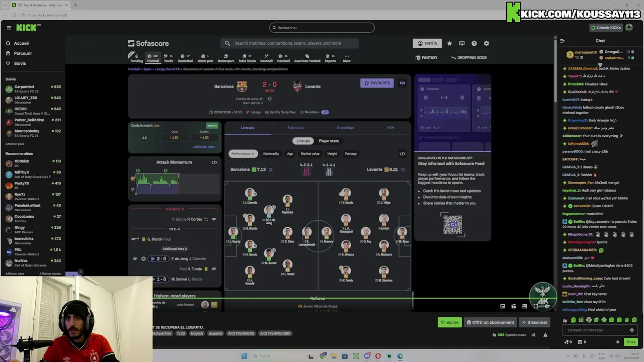This screenshot has height=362, width=644.
Task: Click S'abonner button
Action: 534,322
